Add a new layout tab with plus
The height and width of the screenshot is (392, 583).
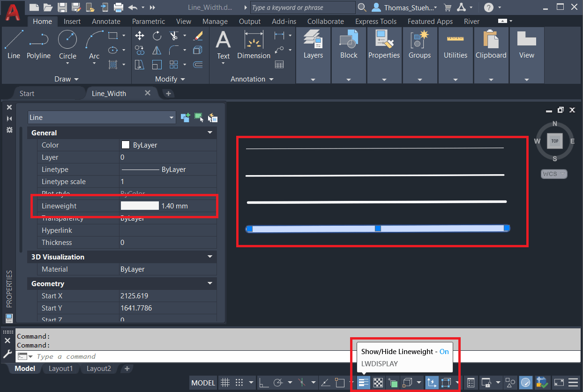(x=127, y=369)
